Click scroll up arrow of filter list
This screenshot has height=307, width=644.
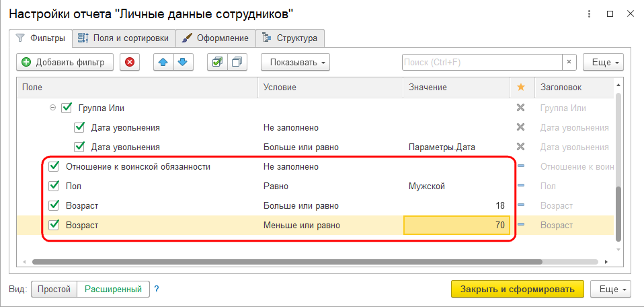618,85
